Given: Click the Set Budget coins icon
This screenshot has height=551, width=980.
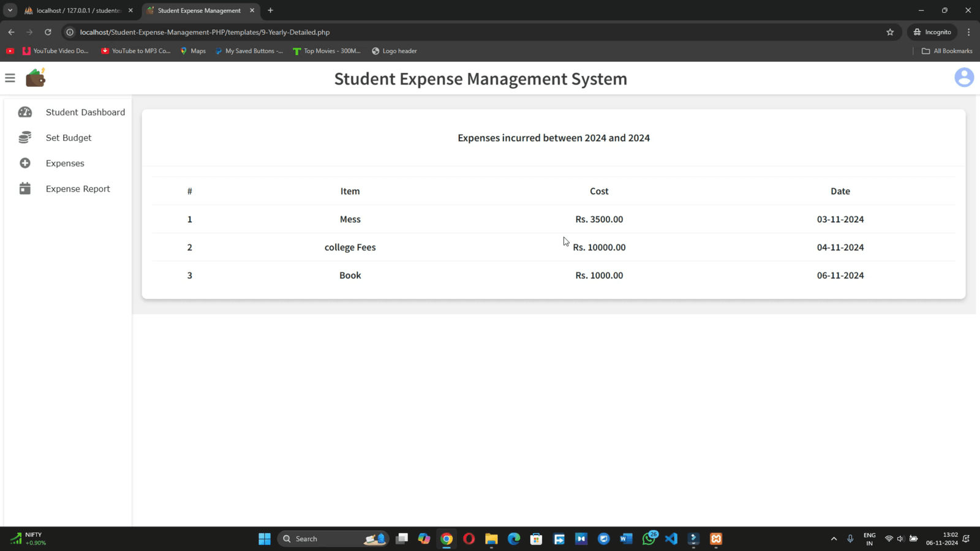Looking at the screenshot, I should coord(25,138).
